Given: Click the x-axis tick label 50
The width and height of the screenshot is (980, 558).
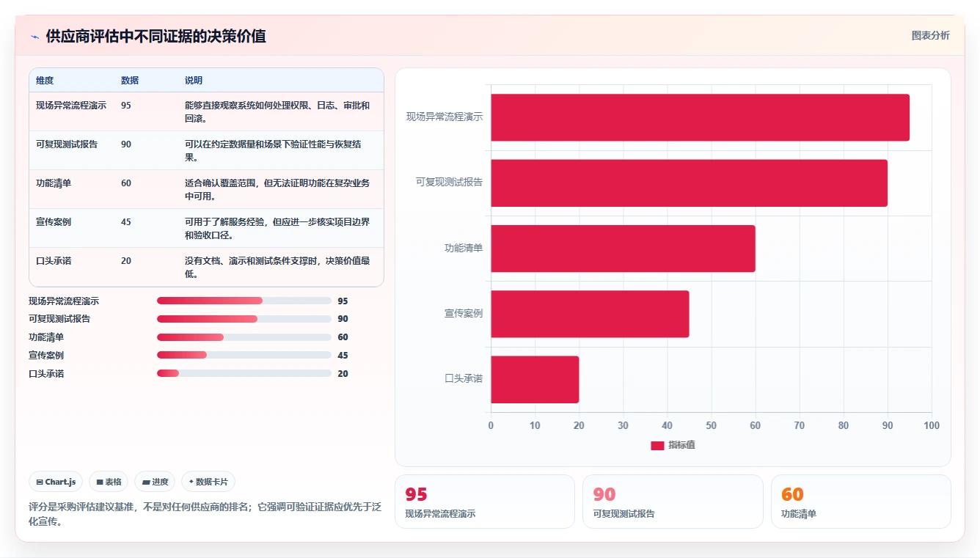Looking at the screenshot, I should tap(711, 426).
